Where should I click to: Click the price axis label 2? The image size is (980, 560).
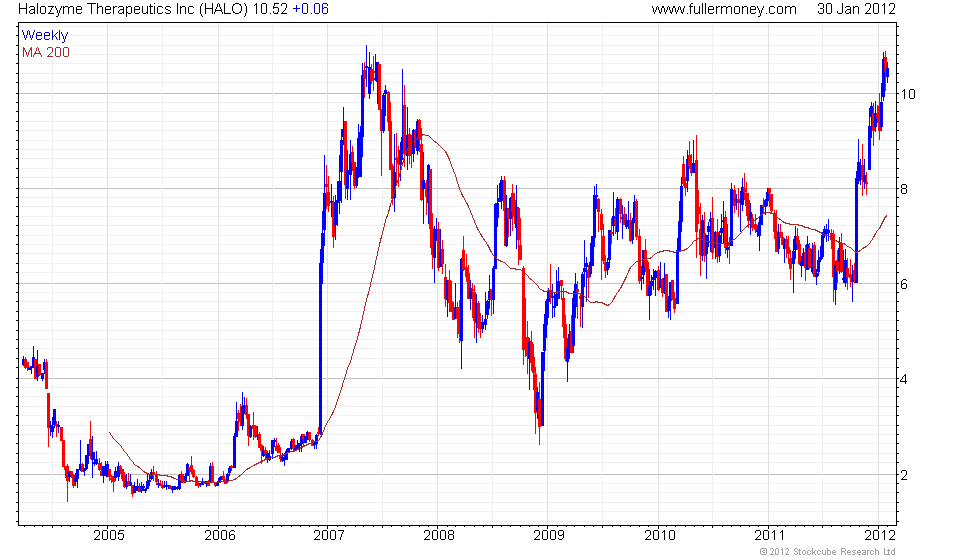904,475
